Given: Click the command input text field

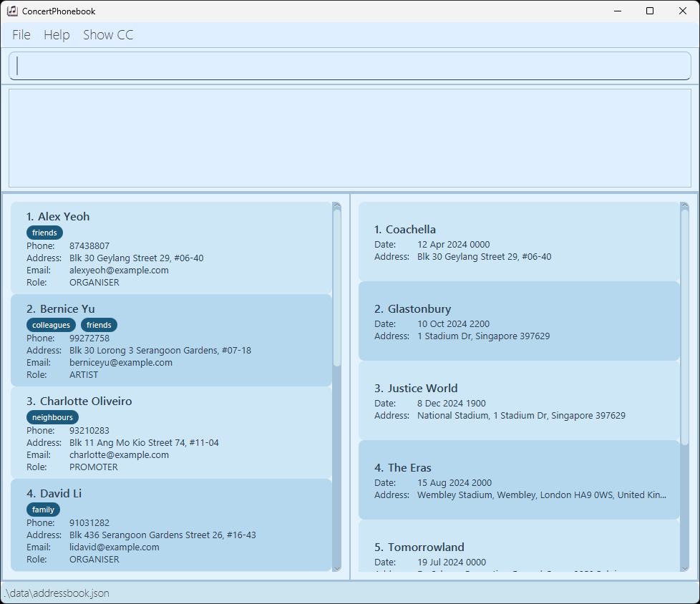Looking at the screenshot, I should point(349,66).
